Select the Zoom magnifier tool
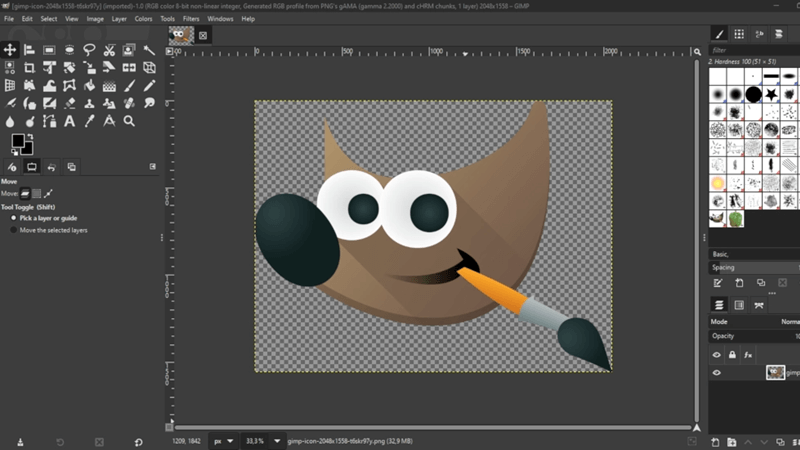Screen dimensions: 800x450 point(129,121)
